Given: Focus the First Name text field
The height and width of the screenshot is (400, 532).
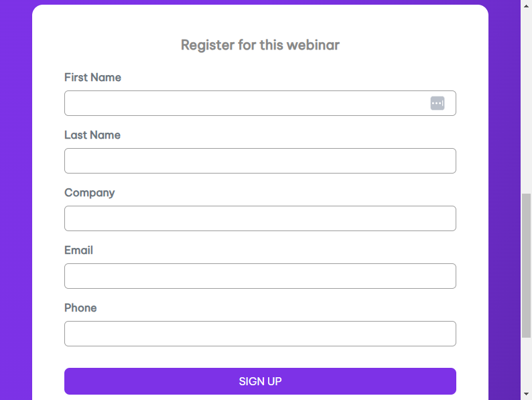Looking at the screenshot, I should tap(260, 103).
